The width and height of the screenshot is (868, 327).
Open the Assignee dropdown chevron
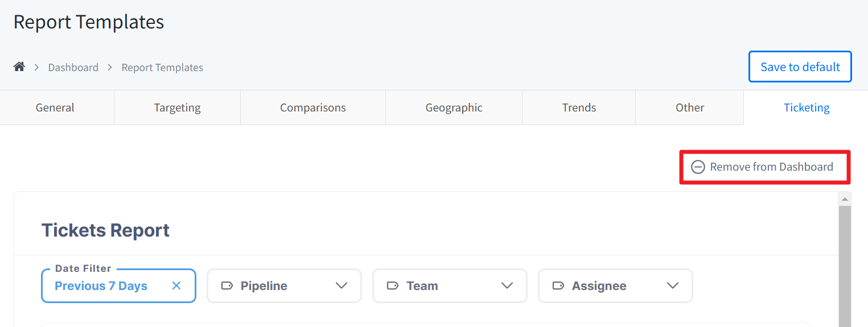[673, 285]
